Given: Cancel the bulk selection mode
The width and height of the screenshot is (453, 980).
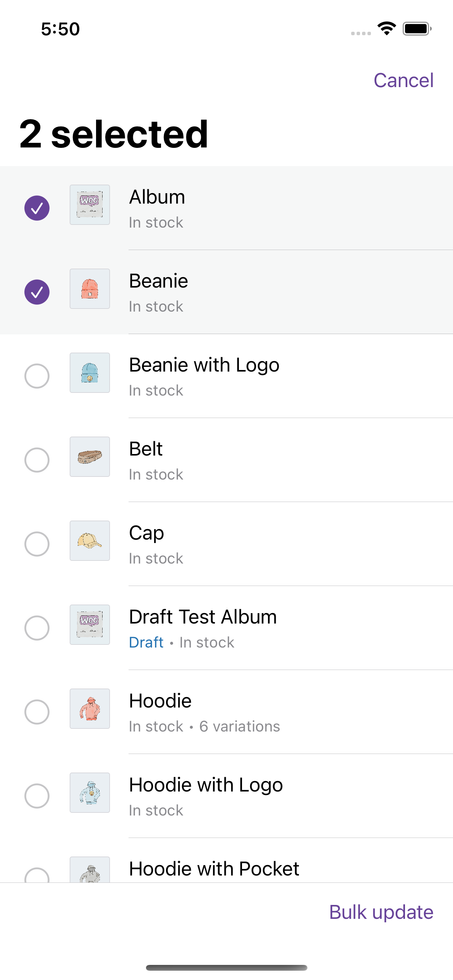Looking at the screenshot, I should [x=403, y=81].
